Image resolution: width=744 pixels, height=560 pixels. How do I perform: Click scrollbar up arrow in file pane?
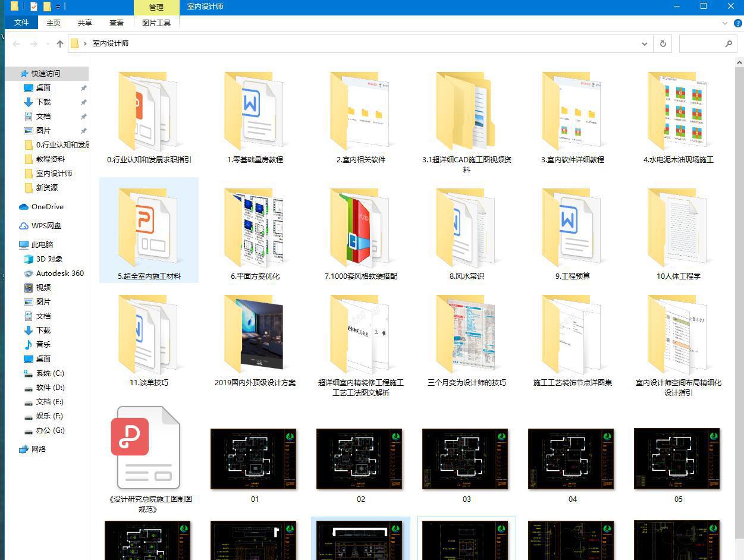coord(739,62)
